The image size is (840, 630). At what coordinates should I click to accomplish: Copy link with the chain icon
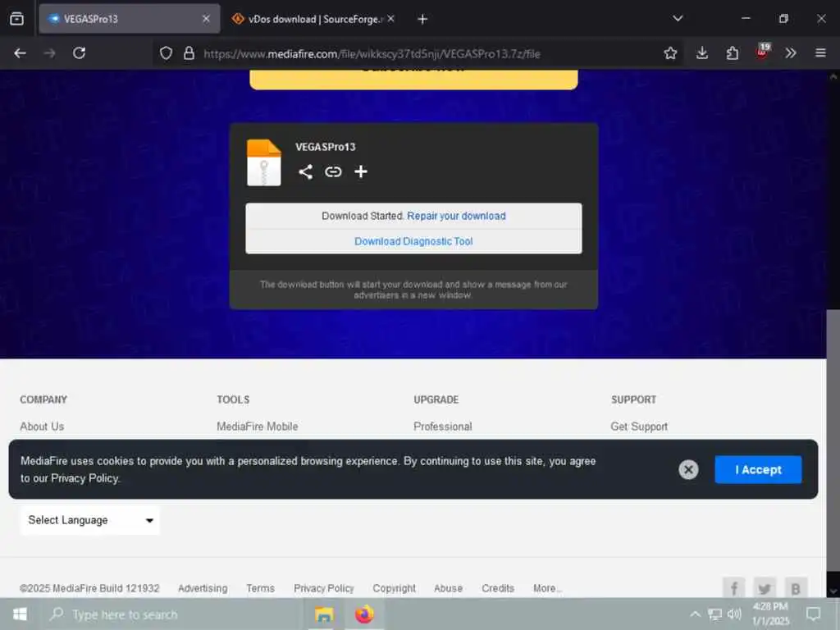(x=333, y=172)
